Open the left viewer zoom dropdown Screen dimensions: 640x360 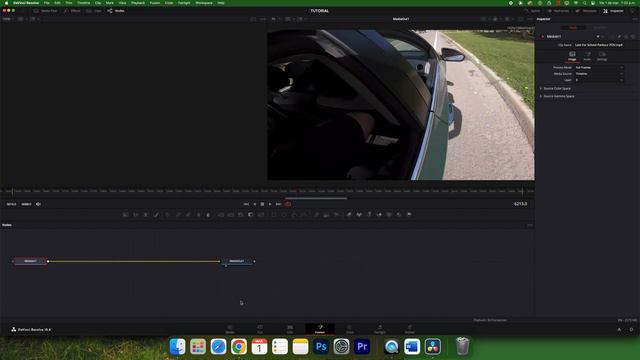[7, 19]
